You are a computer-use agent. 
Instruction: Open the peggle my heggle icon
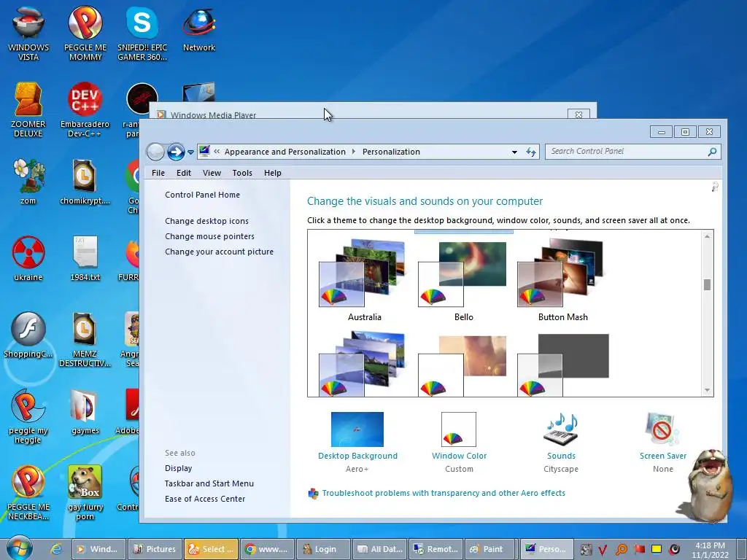tap(28, 416)
